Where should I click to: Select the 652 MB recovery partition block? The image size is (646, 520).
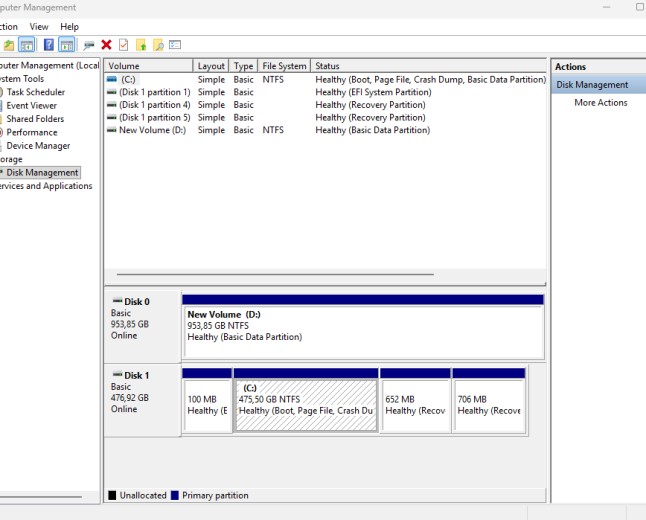(415, 400)
